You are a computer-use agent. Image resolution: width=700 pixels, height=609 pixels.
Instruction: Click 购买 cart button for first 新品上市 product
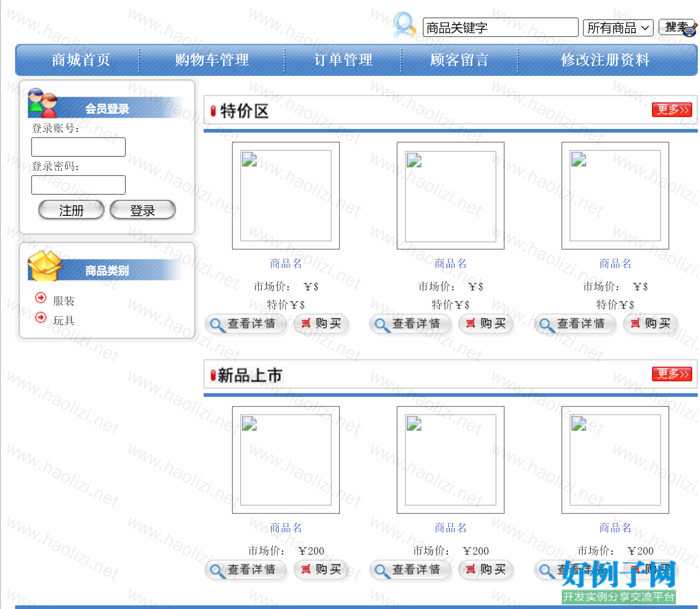[321, 570]
